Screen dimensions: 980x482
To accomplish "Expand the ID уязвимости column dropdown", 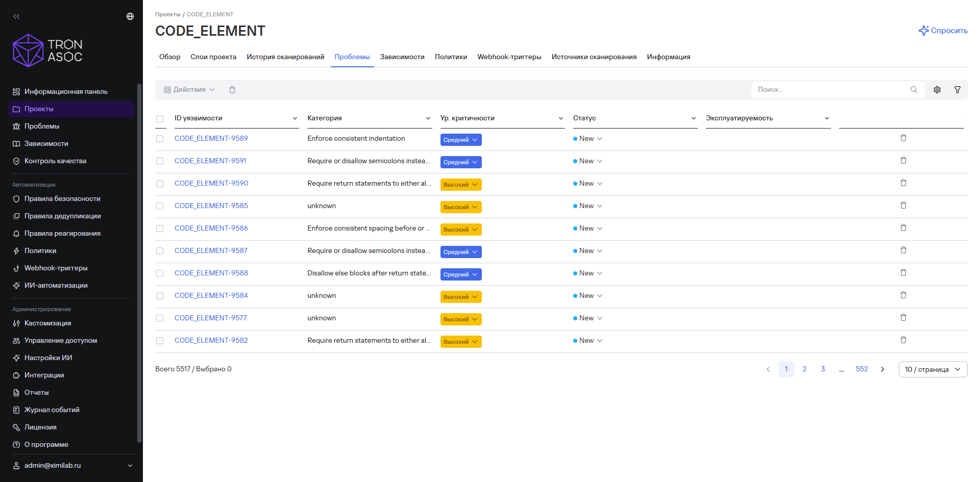I will click(x=295, y=118).
